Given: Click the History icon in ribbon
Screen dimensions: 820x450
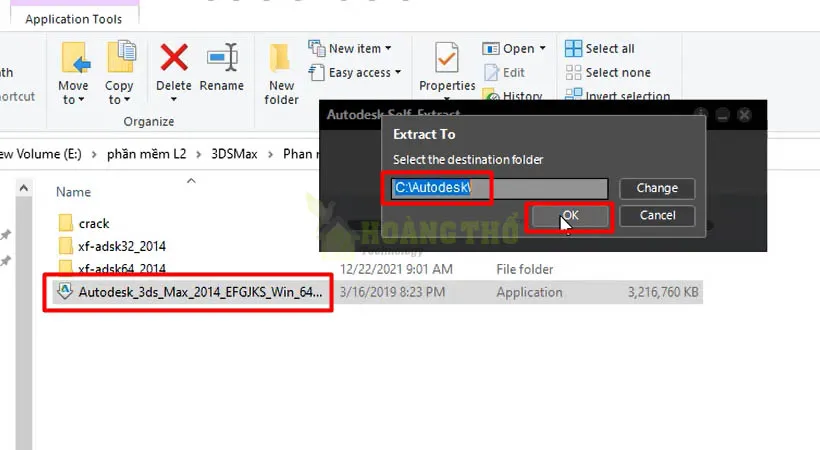Looking at the screenshot, I should click(x=491, y=95).
